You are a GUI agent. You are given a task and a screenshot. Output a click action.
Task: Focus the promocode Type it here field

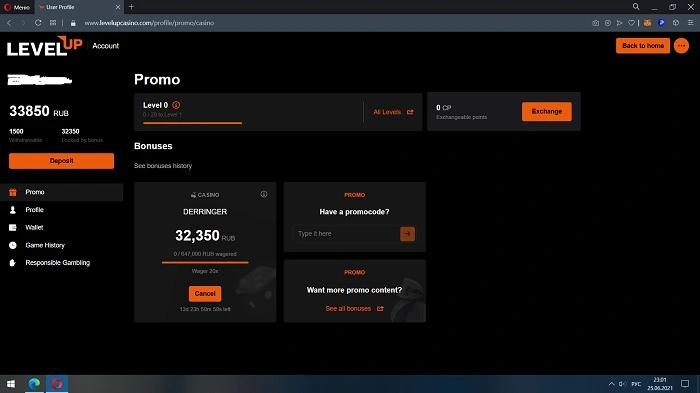coord(346,234)
